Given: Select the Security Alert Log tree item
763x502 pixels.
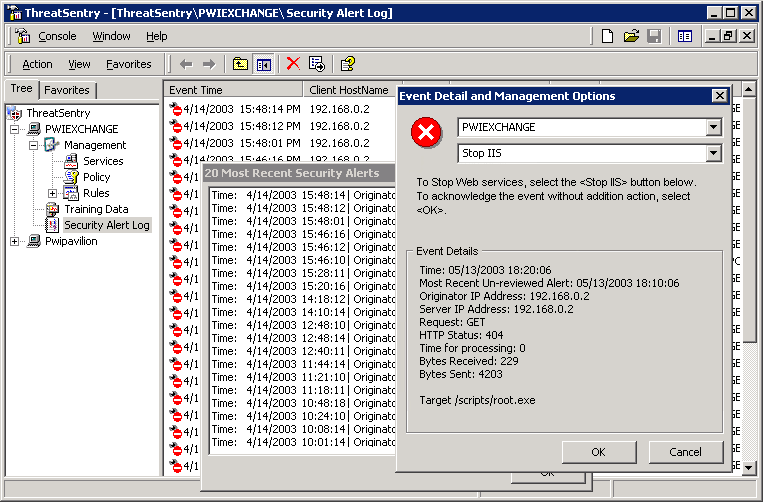Looking at the screenshot, I should [x=107, y=225].
